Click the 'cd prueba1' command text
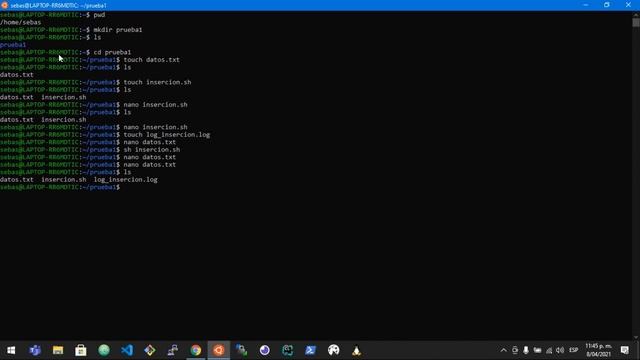This screenshot has height=360, width=640. pos(112,52)
